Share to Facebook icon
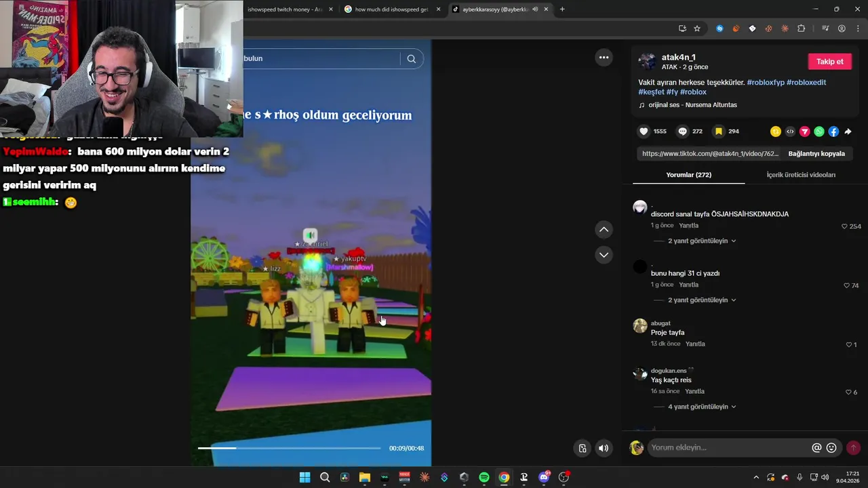The height and width of the screenshot is (488, 868). 833,131
